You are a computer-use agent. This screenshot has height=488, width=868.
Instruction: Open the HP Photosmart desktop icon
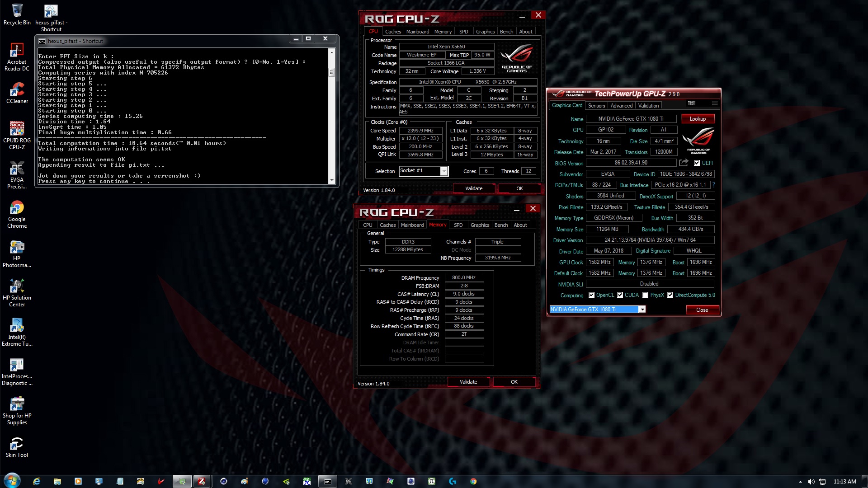coord(17,253)
